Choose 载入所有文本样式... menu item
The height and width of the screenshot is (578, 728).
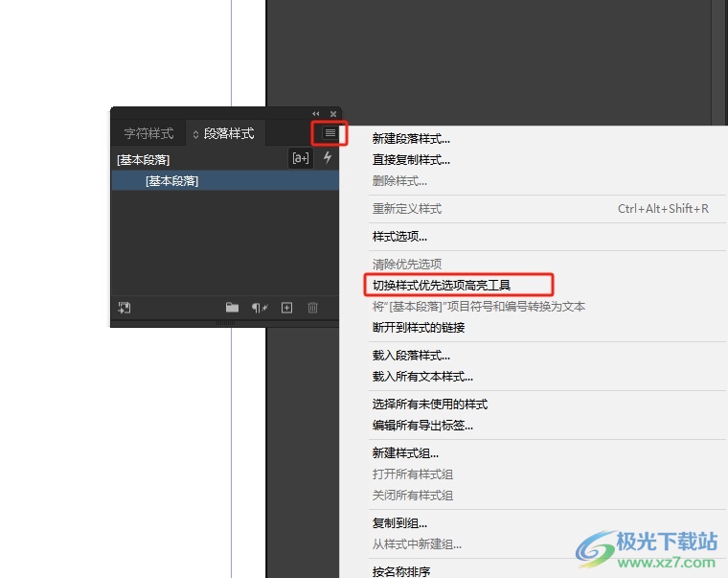(x=422, y=377)
